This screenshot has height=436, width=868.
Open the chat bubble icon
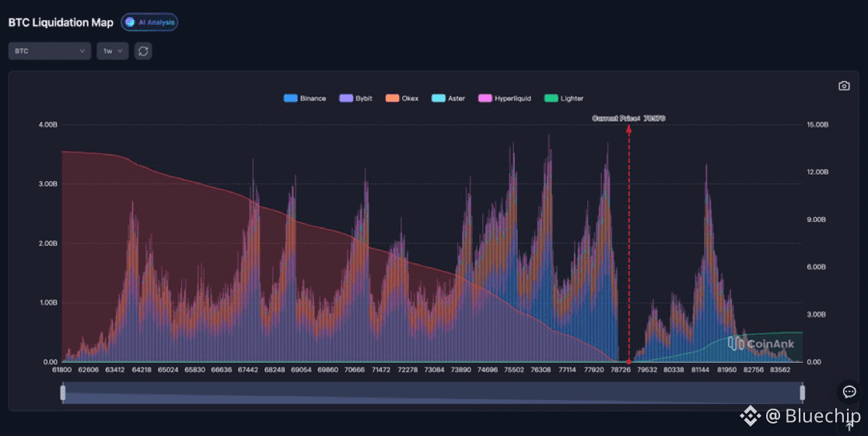849,392
